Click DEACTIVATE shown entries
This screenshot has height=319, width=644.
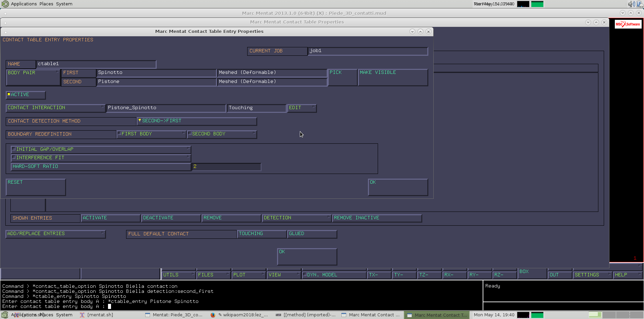pyautogui.click(x=171, y=218)
